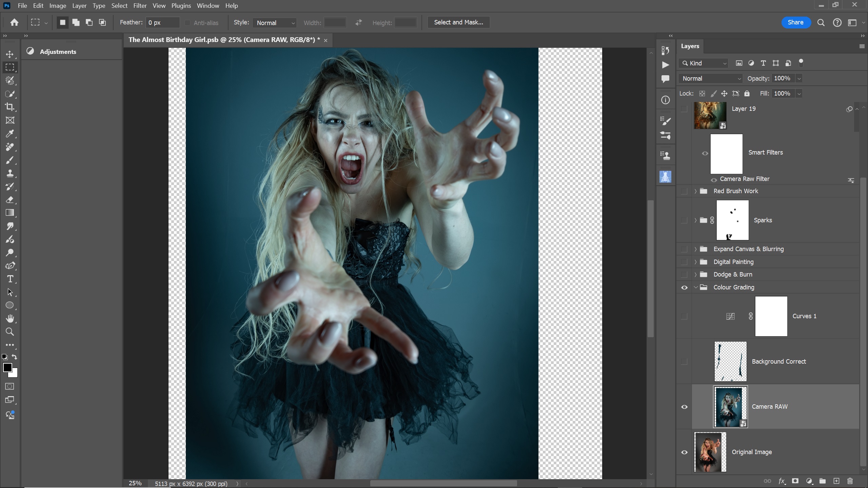
Task: Select the Crop tool
Action: click(x=10, y=107)
